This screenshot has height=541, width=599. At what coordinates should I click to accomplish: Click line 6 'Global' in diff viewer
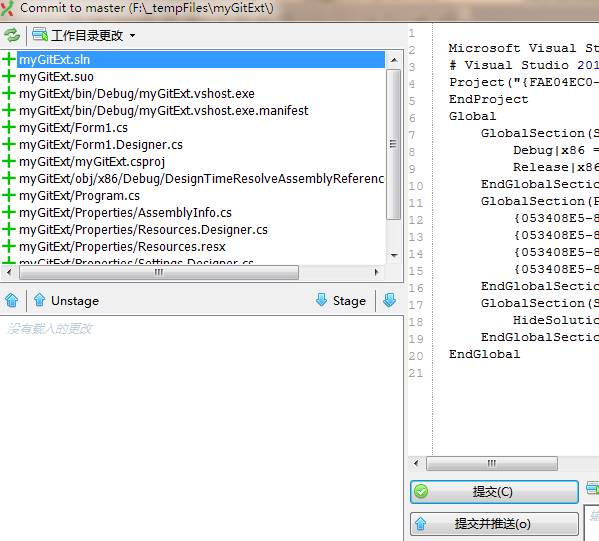tap(473, 116)
